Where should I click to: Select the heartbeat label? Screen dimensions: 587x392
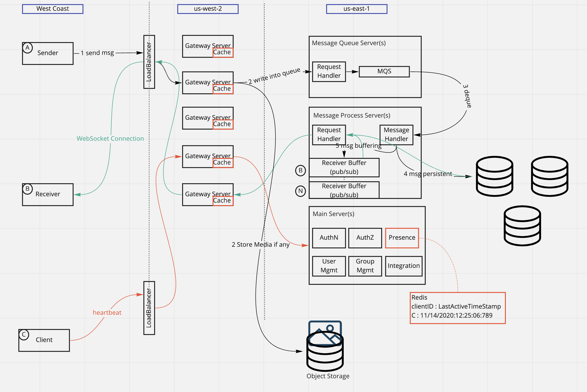pos(107,313)
